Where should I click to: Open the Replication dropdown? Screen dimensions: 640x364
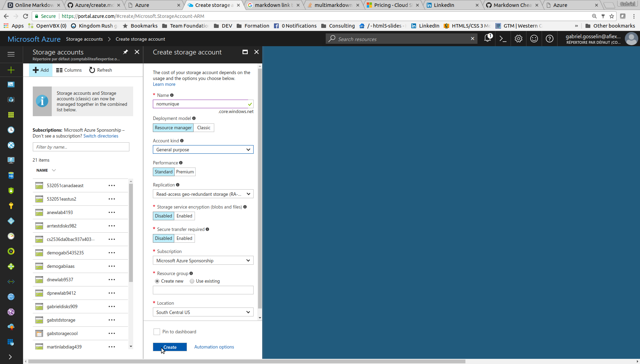tap(203, 194)
